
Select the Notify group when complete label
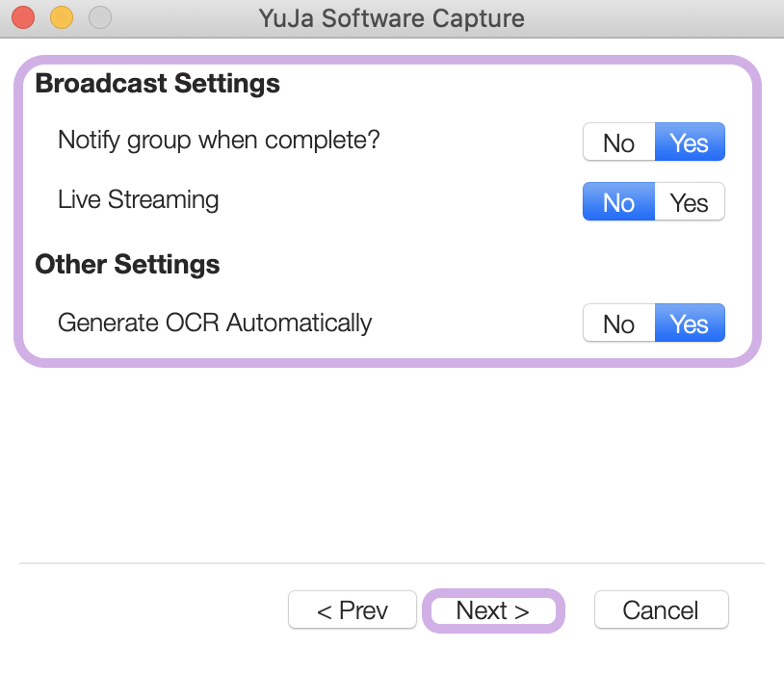[219, 141]
